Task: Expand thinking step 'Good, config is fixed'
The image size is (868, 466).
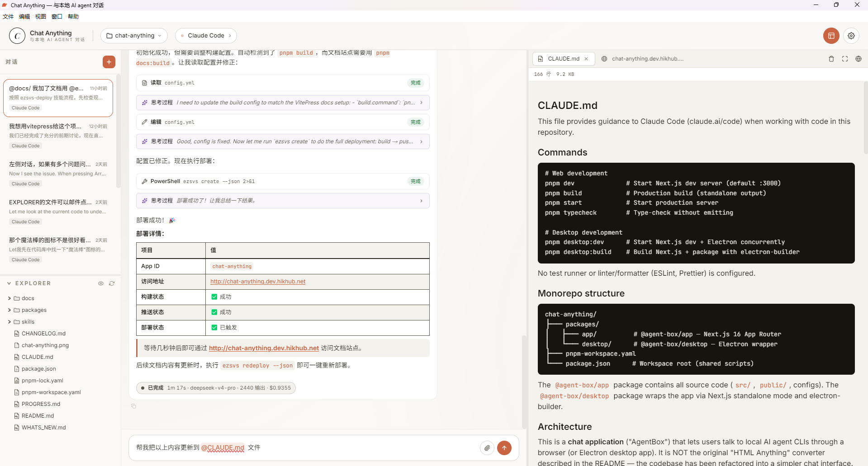Action: coord(283,141)
